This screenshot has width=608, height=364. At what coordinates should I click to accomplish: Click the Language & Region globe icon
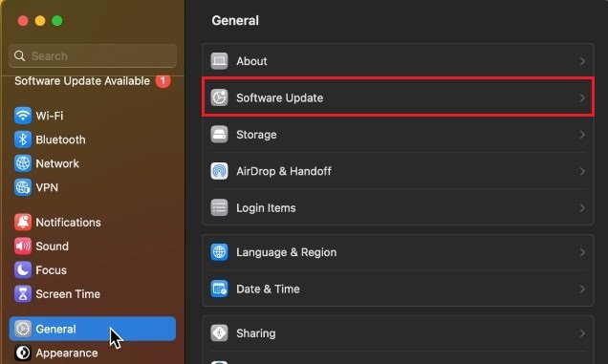219,252
